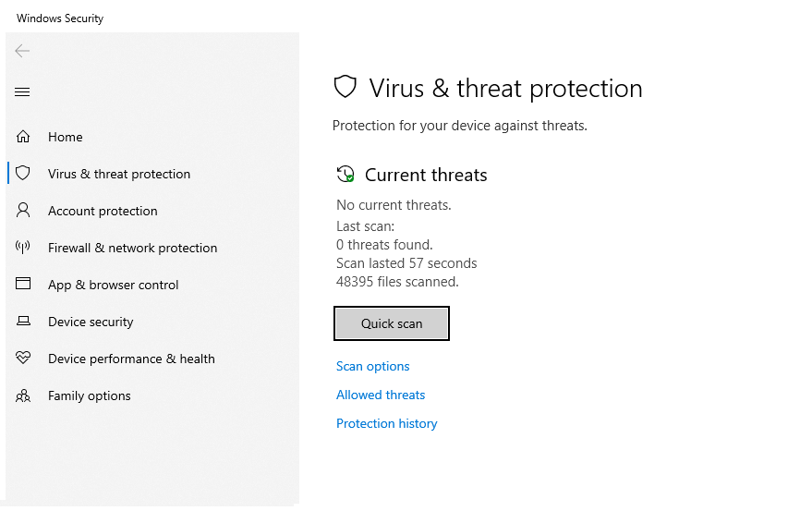Click the shield icon in sidebar
This screenshot has width=812, height=511.
click(23, 173)
